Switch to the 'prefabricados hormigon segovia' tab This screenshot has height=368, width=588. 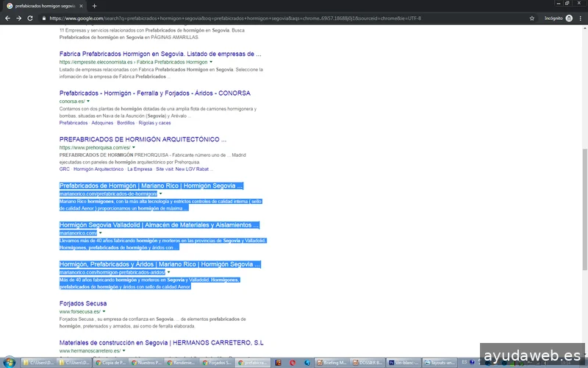(x=44, y=6)
